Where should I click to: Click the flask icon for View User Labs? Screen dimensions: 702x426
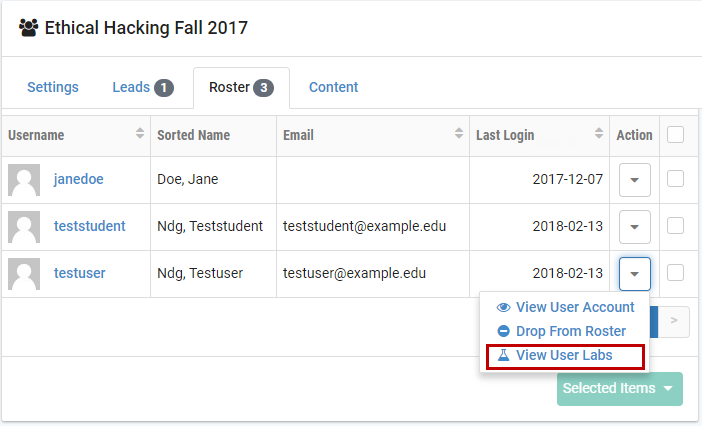click(504, 355)
